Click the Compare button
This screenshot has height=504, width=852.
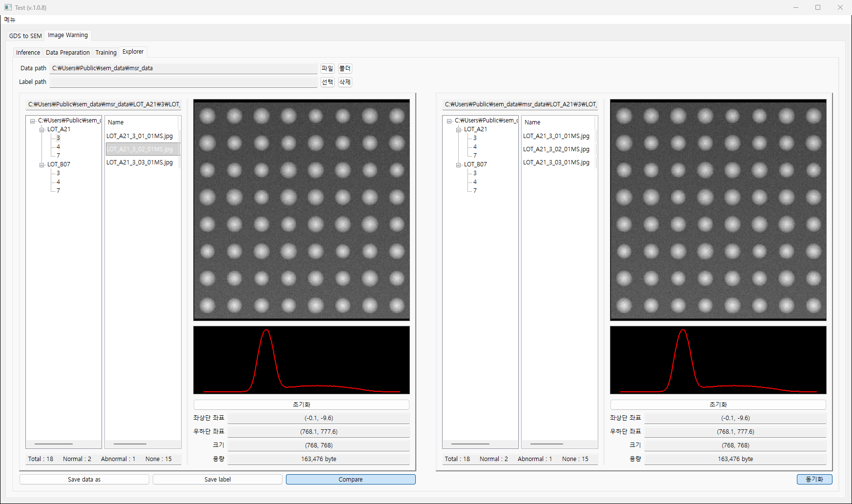(350, 479)
